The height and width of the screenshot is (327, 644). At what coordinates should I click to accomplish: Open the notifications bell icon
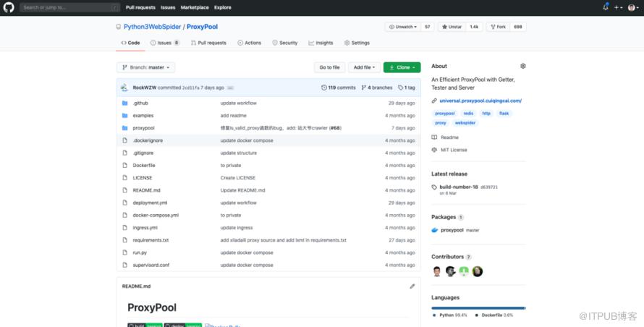(x=606, y=7)
